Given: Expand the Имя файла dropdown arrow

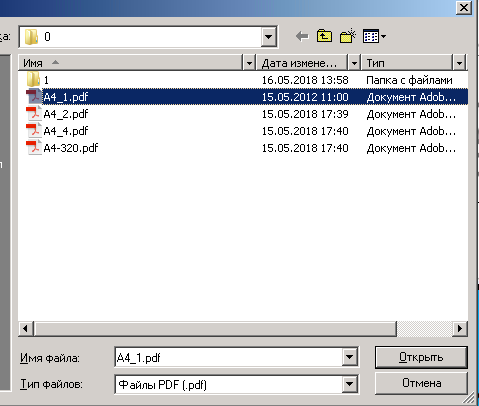Looking at the screenshot, I should click(349, 357).
